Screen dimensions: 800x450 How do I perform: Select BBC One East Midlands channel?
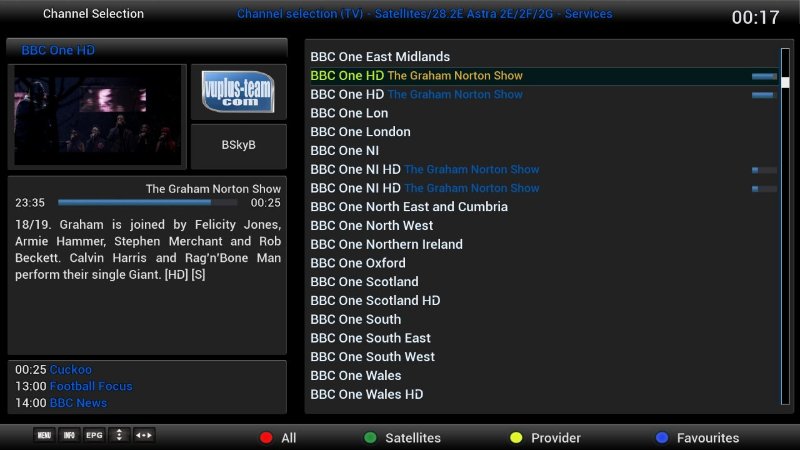click(380, 57)
